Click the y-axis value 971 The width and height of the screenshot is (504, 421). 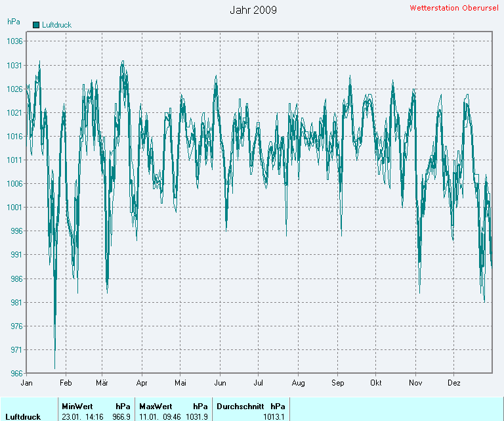pos(16,350)
